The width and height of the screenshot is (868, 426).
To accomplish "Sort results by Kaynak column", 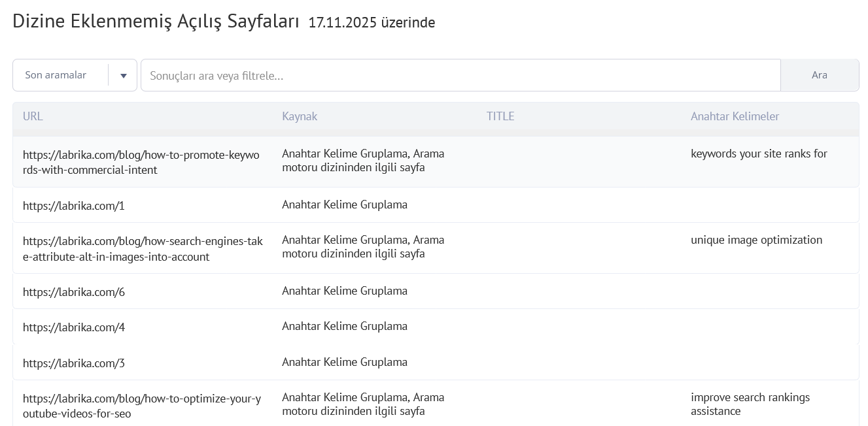I will tap(300, 116).
